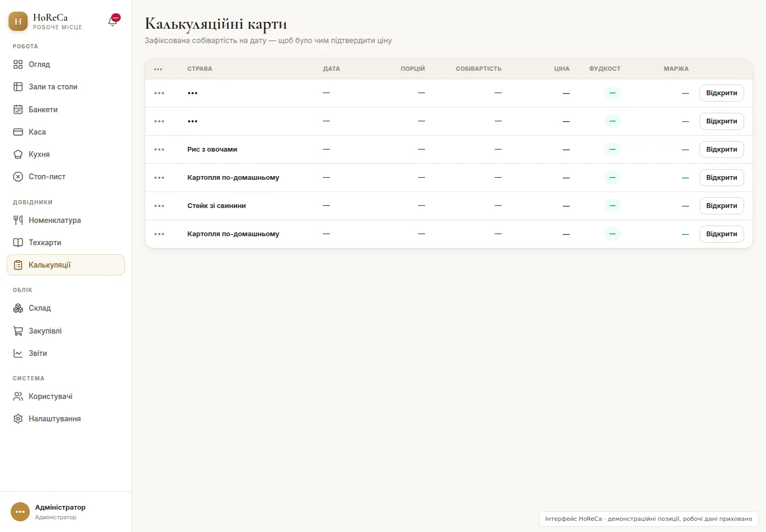Click the Каса card icon
The height and width of the screenshot is (532, 766).
pyautogui.click(x=18, y=132)
